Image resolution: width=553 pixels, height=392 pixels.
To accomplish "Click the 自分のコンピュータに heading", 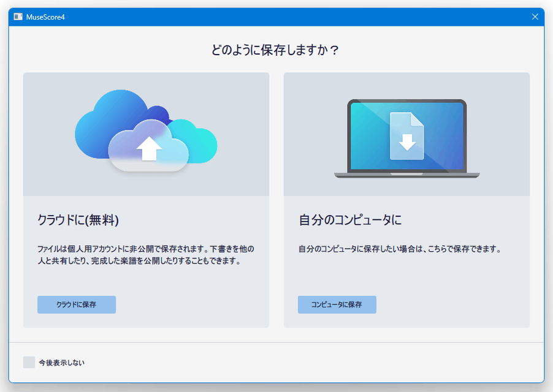I will [350, 220].
